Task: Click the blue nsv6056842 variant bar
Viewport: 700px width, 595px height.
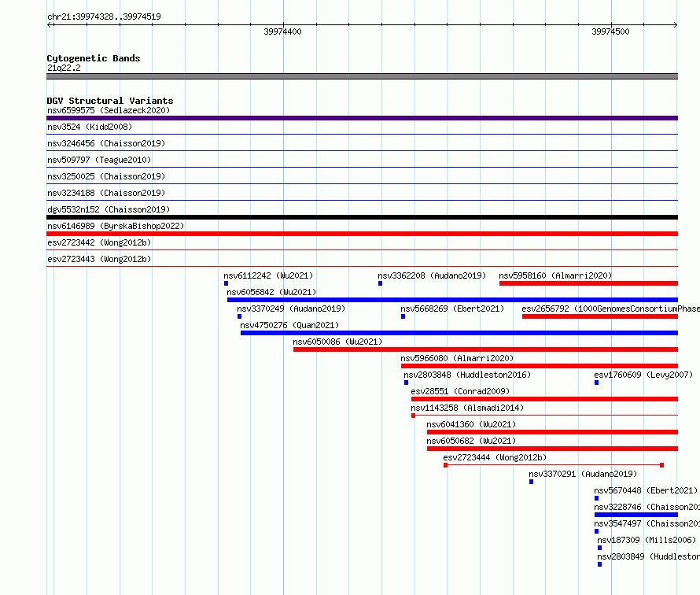Action: 453,300
